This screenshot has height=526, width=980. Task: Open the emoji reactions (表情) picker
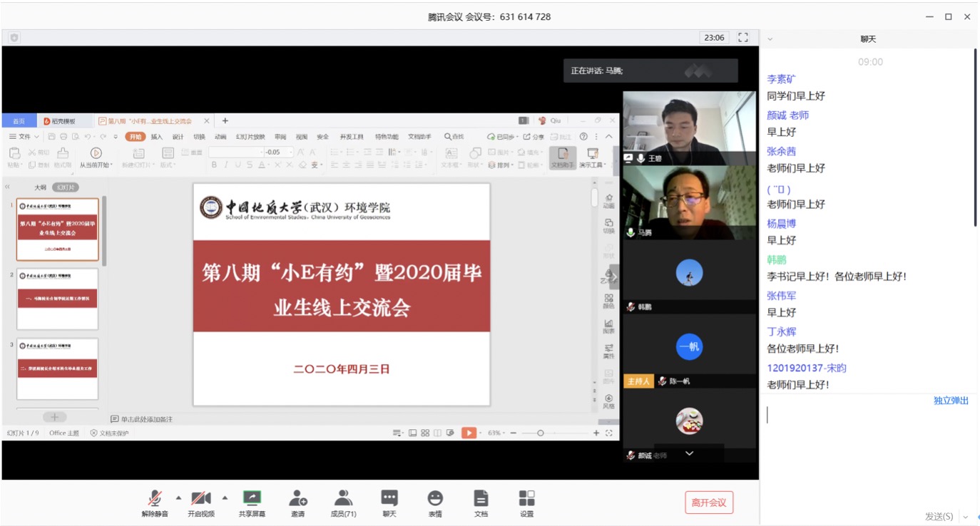click(x=435, y=502)
